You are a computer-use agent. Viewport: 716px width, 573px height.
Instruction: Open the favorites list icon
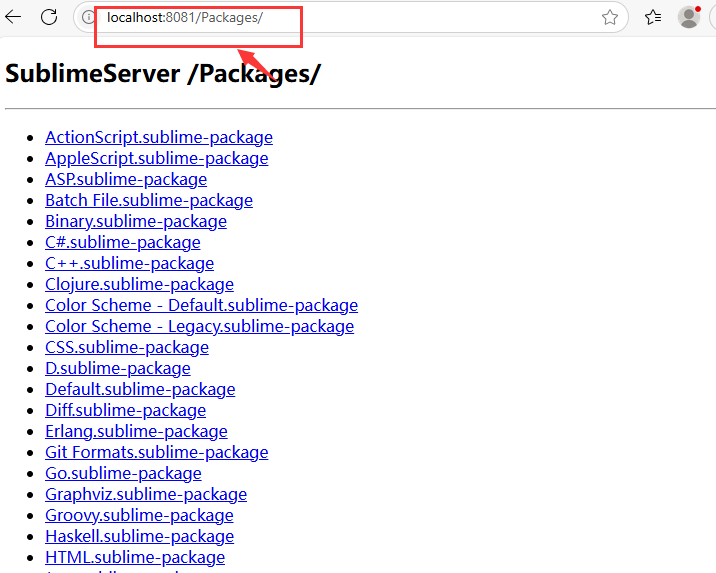click(653, 17)
